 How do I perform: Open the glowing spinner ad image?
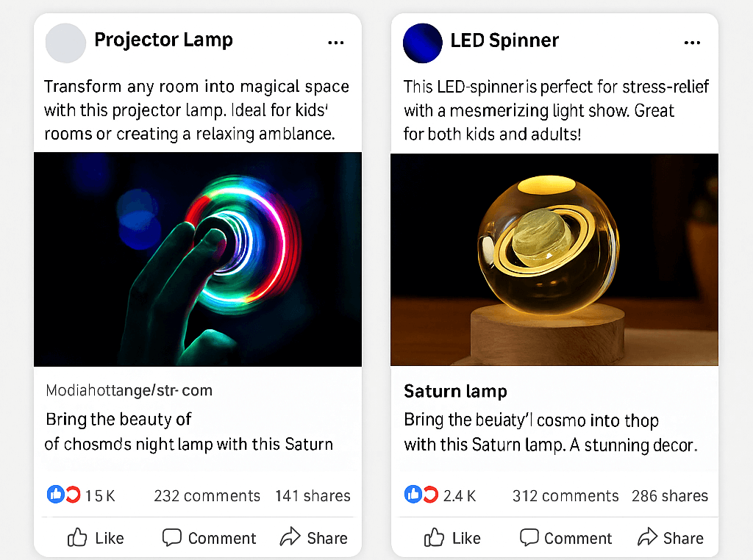[x=198, y=259]
